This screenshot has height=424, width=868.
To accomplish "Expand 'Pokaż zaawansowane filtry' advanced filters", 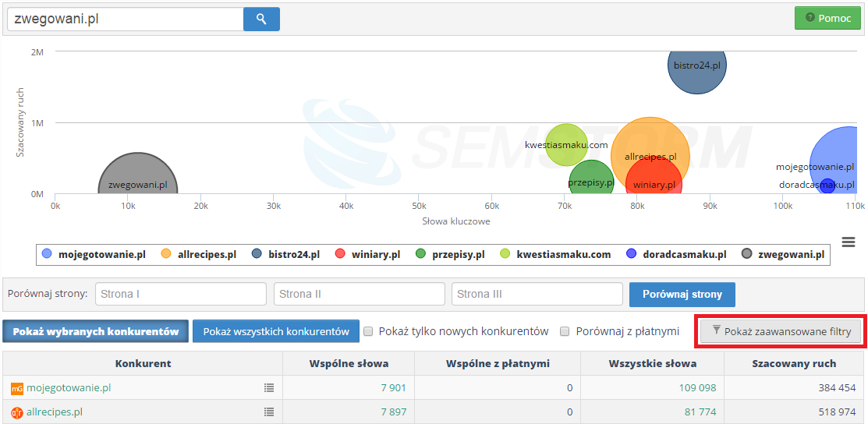I will pos(781,331).
